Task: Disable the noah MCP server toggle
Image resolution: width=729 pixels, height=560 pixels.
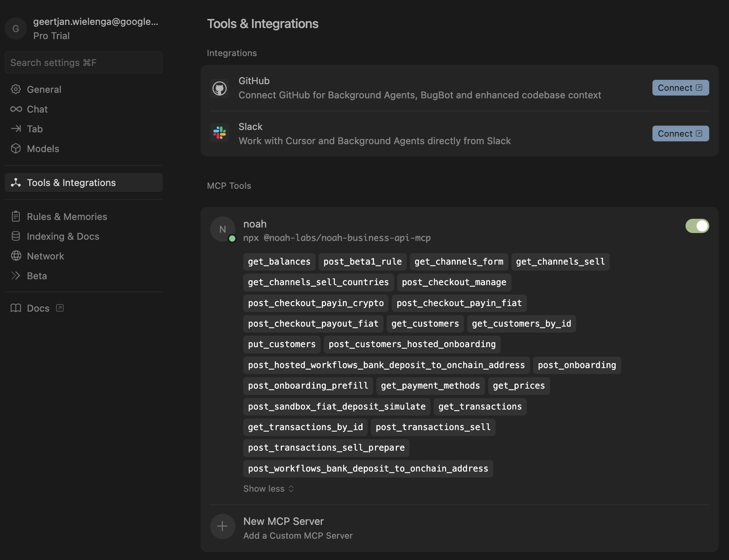Action: pos(697,226)
